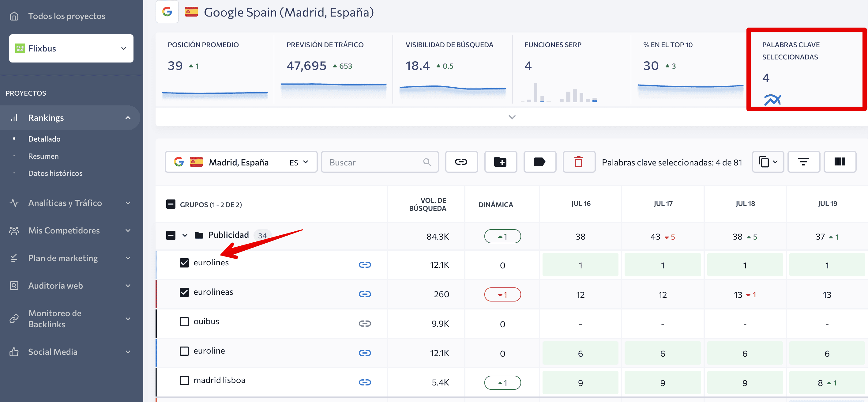868x402 pixels.
Task: Click the chart icon in Palabras clave seleccionadas
Action: [772, 100]
